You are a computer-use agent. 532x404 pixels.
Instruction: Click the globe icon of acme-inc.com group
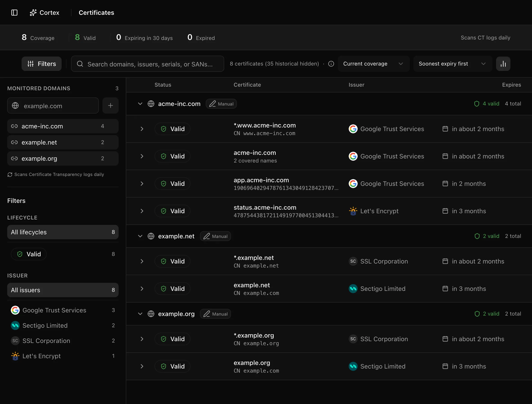151,104
